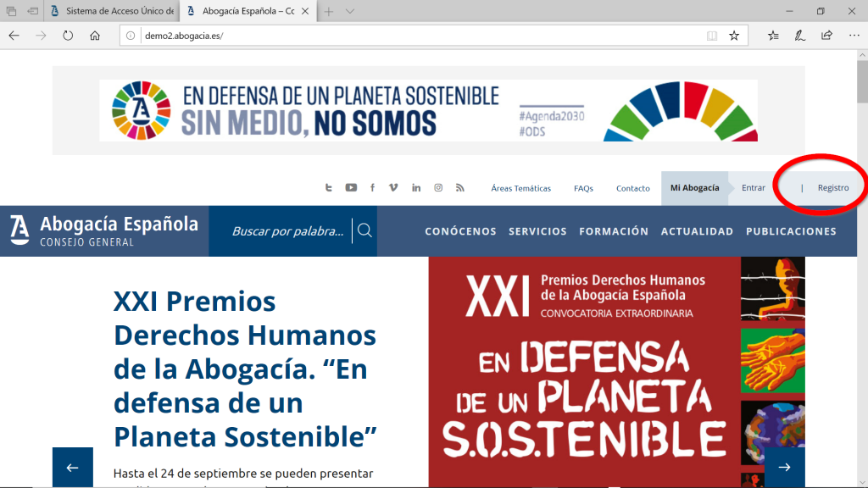Image resolution: width=868 pixels, height=488 pixels.
Task: Share this page icon
Action: pos(827,36)
